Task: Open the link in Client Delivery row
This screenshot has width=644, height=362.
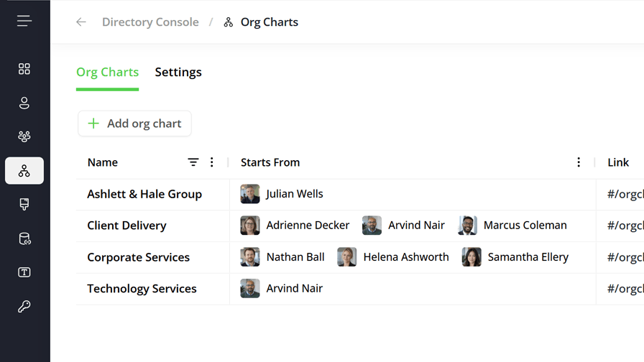Action: click(625, 226)
